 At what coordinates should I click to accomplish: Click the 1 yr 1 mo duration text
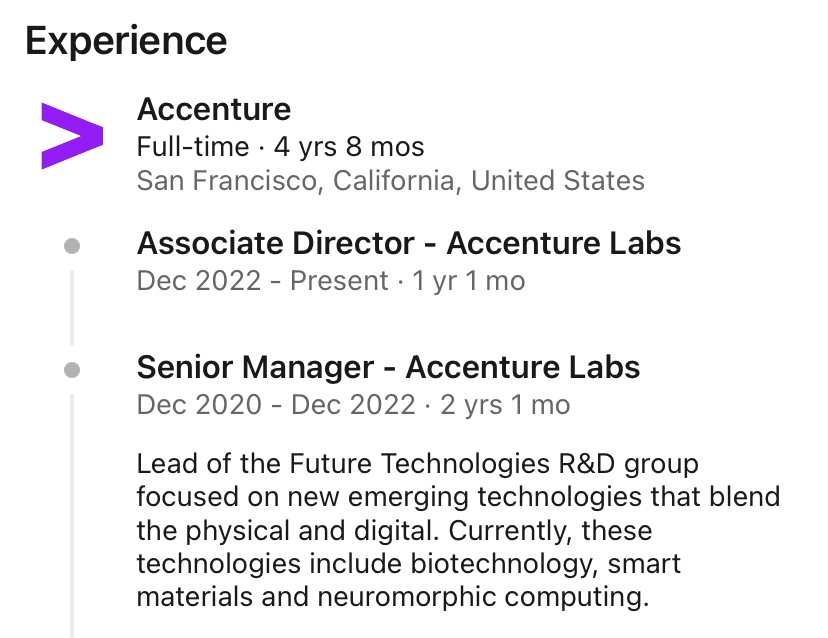click(x=469, y=280)
